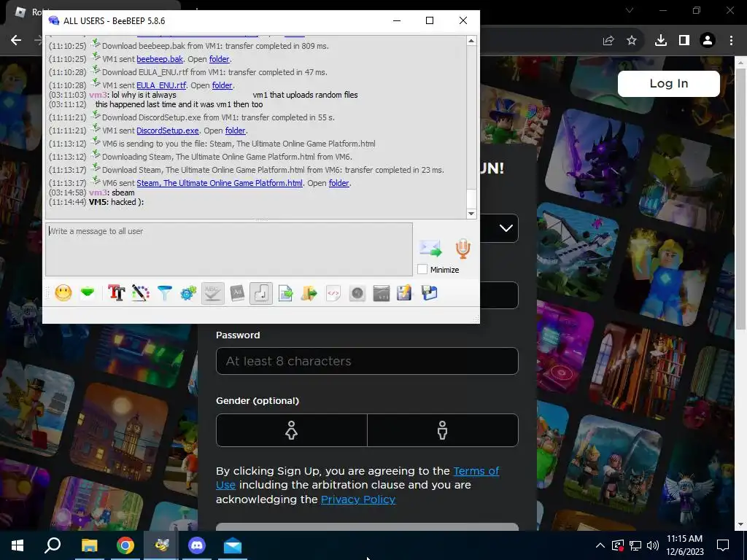Open Chrome downloads
The height and width of the screenshot is (560, 747).
pos(660,41)
